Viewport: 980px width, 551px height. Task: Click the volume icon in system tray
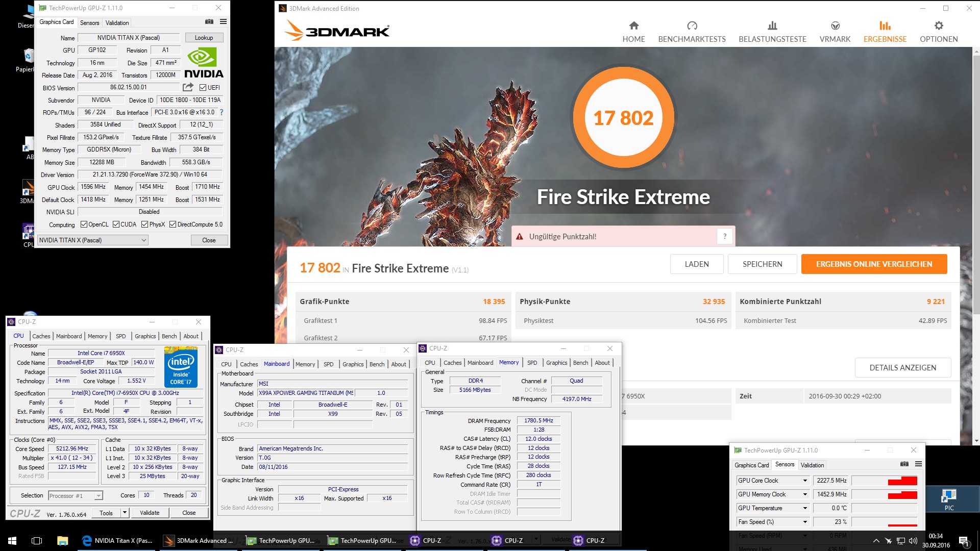[x=913, y=540]
